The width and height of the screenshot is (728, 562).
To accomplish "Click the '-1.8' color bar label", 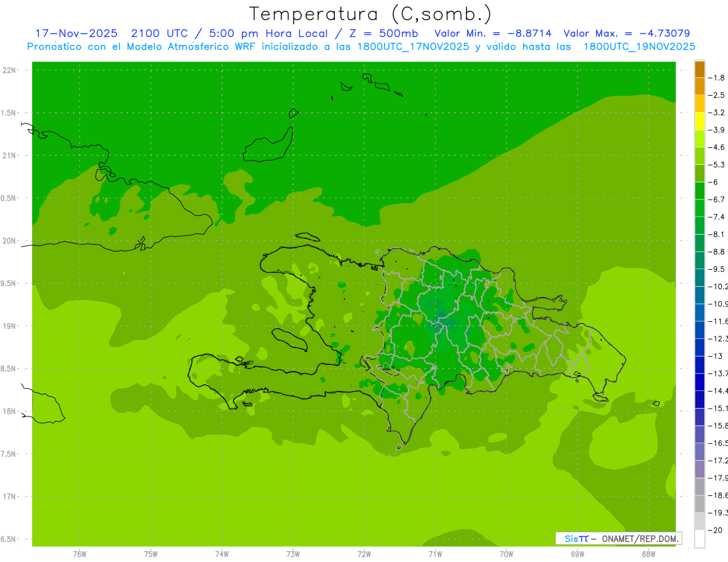I will click(716, 78).
